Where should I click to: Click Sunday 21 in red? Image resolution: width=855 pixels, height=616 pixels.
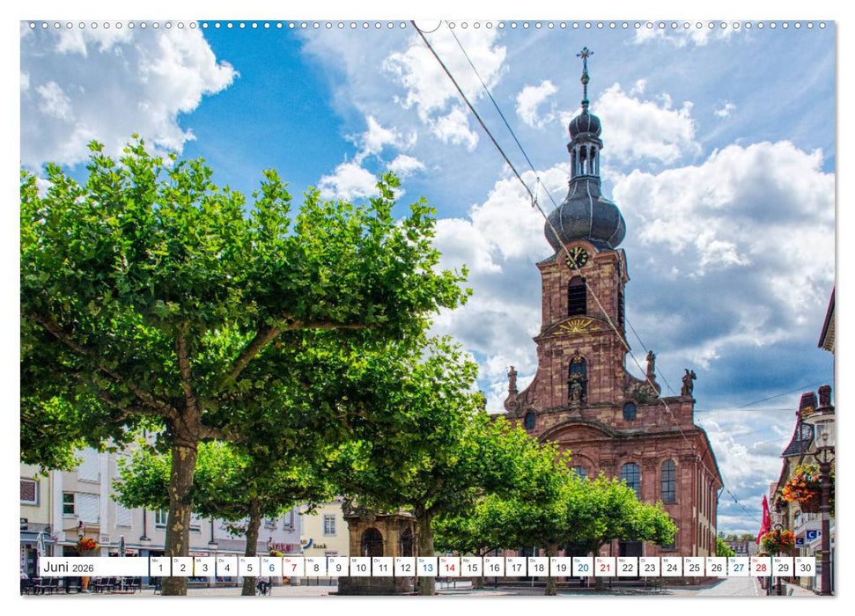[x=605, y=568]
